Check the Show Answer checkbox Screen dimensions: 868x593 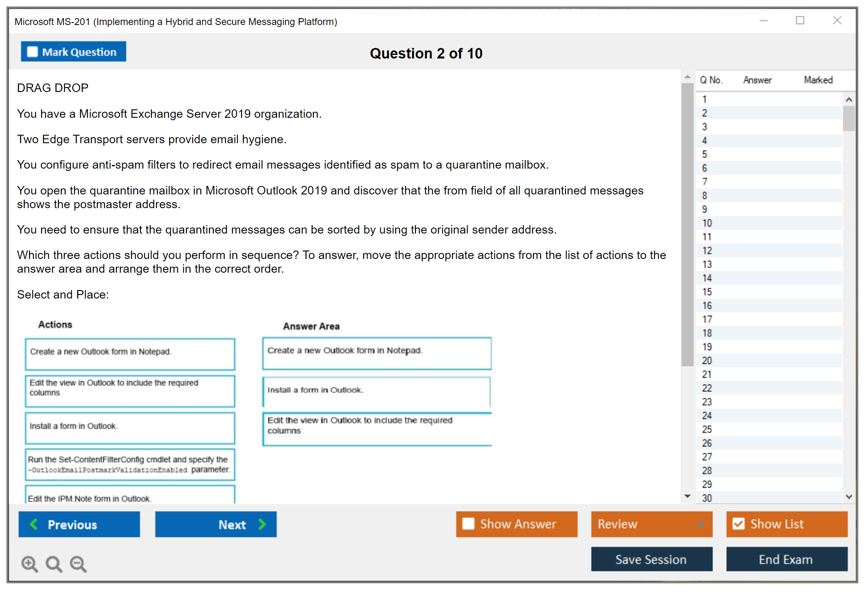(x=468, y=524)
